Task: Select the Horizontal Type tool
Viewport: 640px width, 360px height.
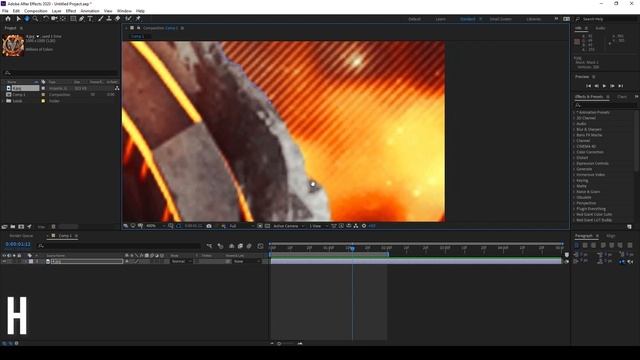Action: click(x=90, y=19)
